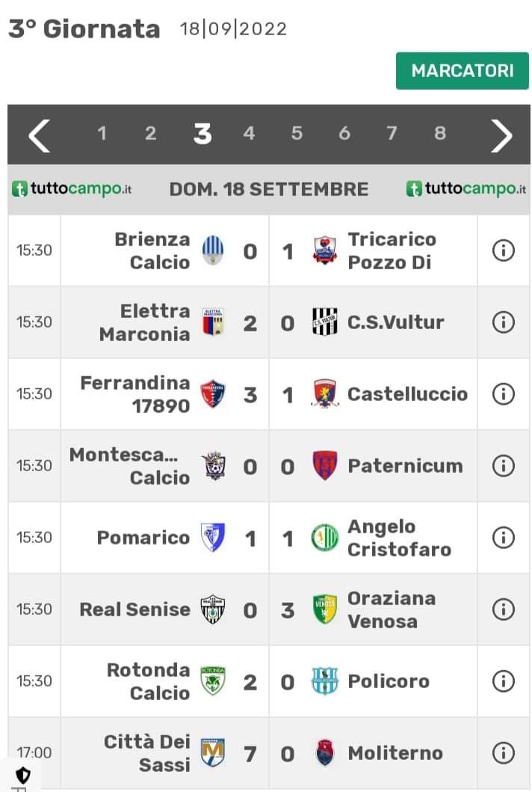Tap the shield icon at bottom left
This screenshot has height=792, width=532.
tap(23, 775)
